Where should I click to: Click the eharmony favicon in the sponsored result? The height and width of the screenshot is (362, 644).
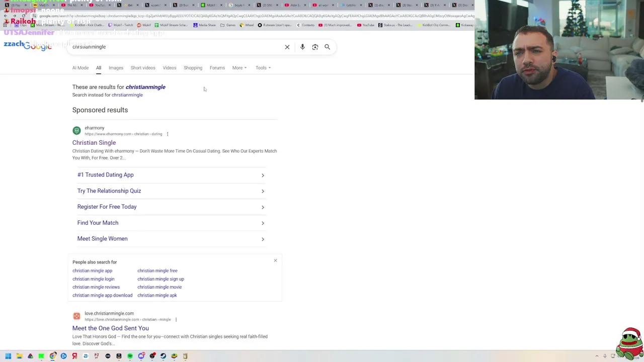[76, 131]
